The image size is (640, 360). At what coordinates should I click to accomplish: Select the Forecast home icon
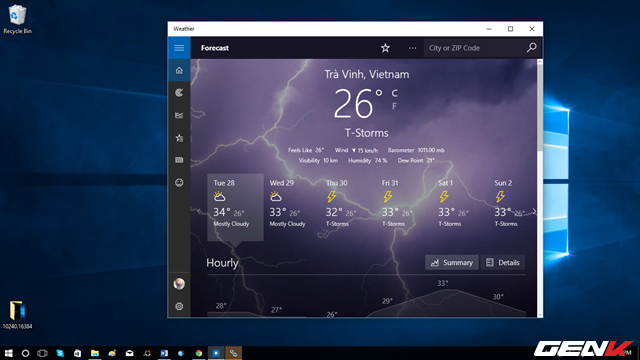179,71
